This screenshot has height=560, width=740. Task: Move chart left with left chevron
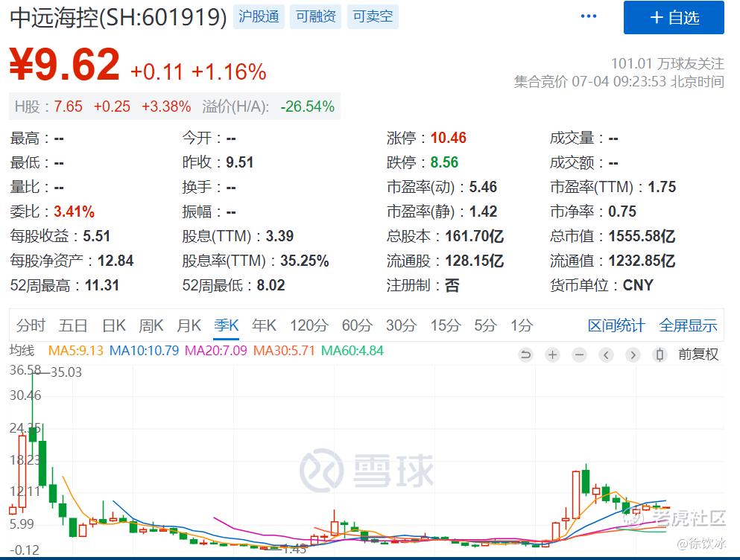point(607,354)
